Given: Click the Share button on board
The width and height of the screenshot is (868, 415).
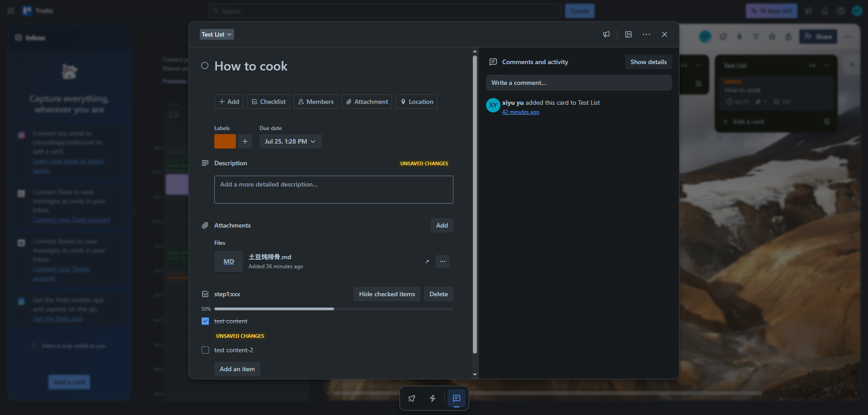Looking at the screenshot, I should [818, 37].
